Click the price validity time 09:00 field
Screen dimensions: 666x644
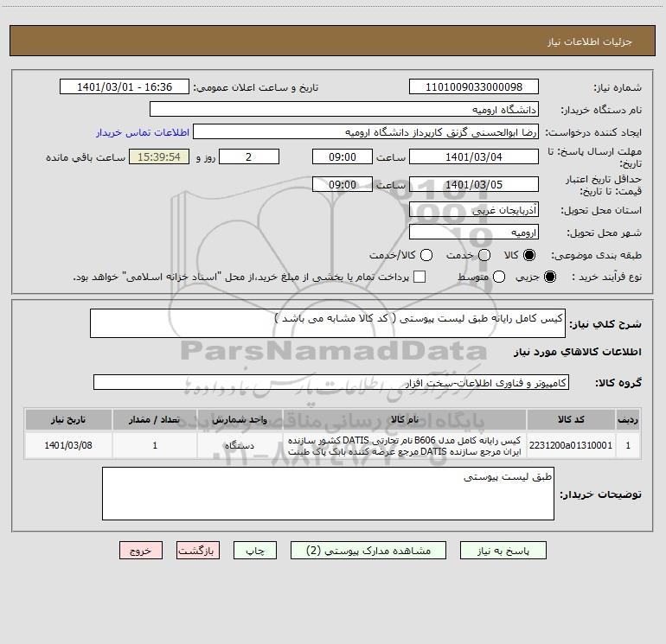pos(343,184)
